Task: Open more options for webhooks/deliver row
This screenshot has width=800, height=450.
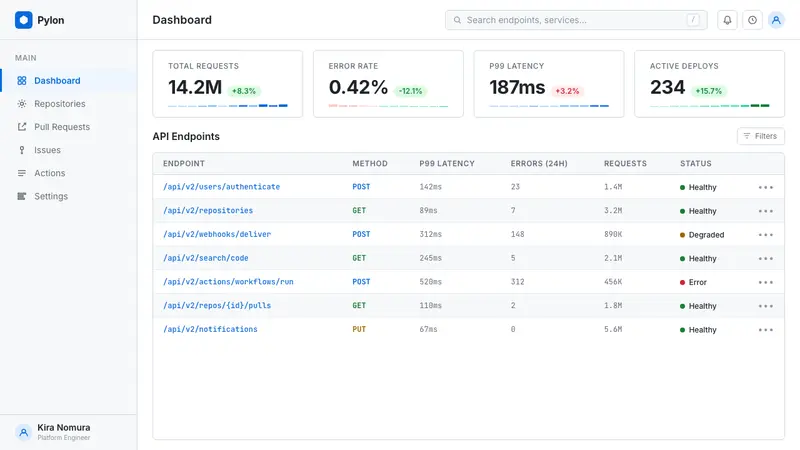Action: pos(765,235)
